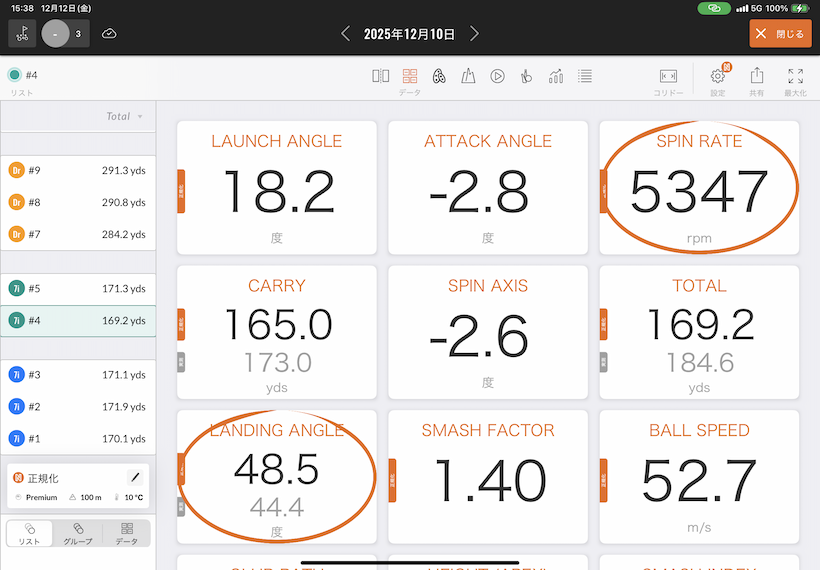Edit 正規化 settings with pencil icon
The width and height of the screenshot is (820, 570).
click(x=136, y=478)
